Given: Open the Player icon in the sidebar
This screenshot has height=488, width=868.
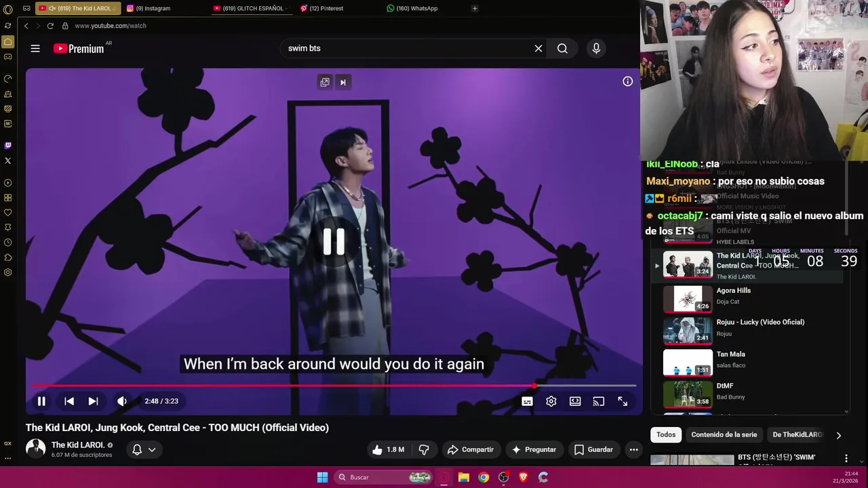Looking at the screenshot, I should pos(8,183).
